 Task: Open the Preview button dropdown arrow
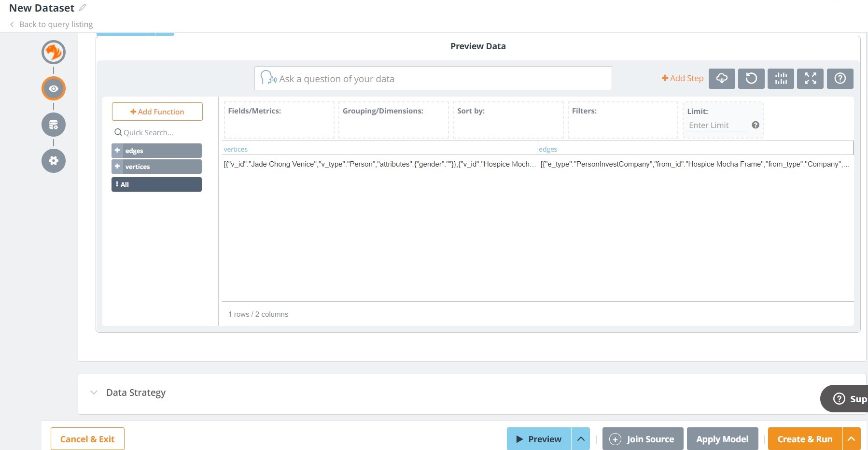point(581,439)
